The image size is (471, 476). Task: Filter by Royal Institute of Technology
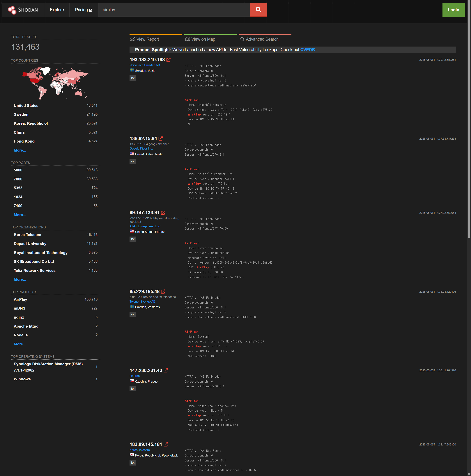tap(55, 253)
